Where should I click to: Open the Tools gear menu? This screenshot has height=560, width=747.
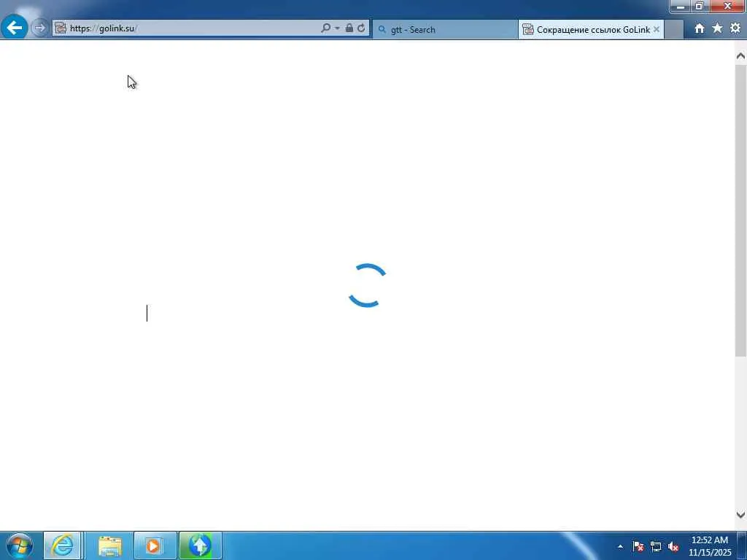pyautogui.click(x=735, y=28)
